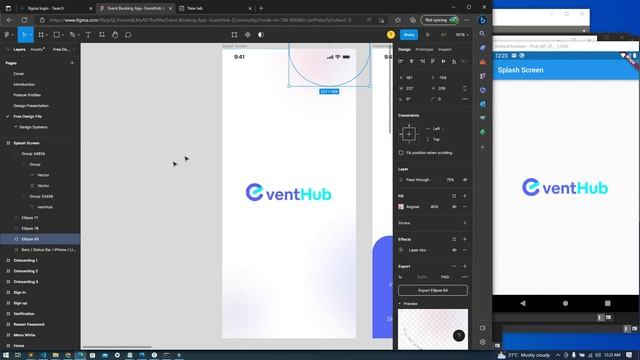Select the Move tool
The image size is (640, 360).
[24, 35]
